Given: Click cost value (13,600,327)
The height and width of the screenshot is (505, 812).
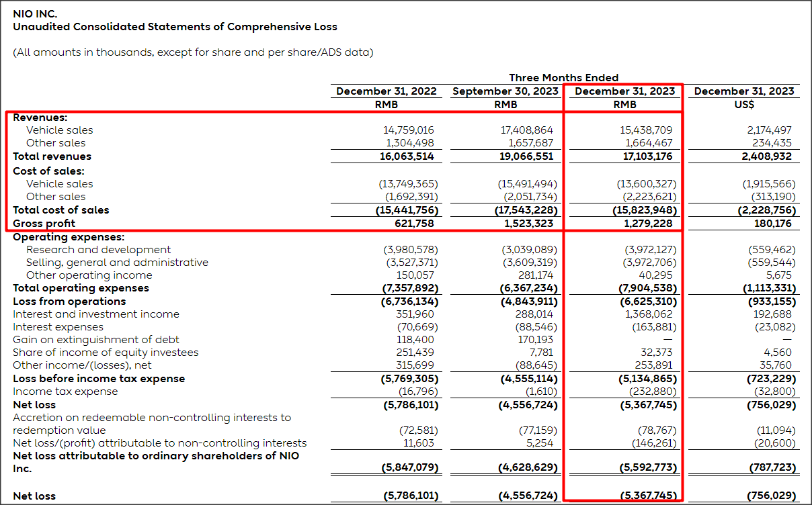Looking at the screenshot, I should click(x=647, y=184).
